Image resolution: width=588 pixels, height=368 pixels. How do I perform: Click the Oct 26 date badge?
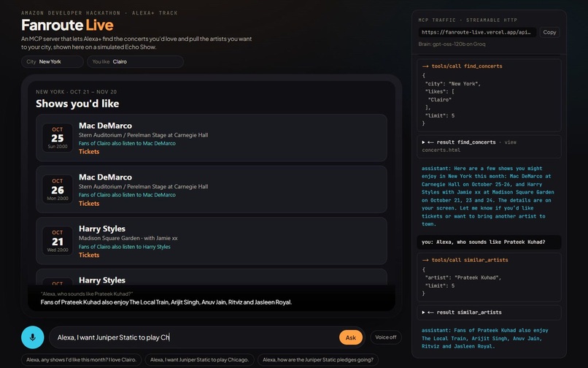(58, 190)
